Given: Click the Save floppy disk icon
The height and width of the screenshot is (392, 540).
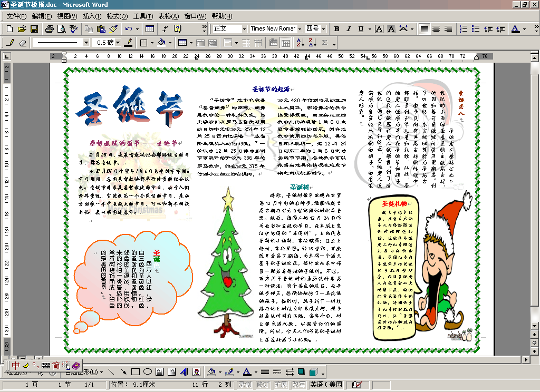Looking at the screenshot, I should [34, 28].
